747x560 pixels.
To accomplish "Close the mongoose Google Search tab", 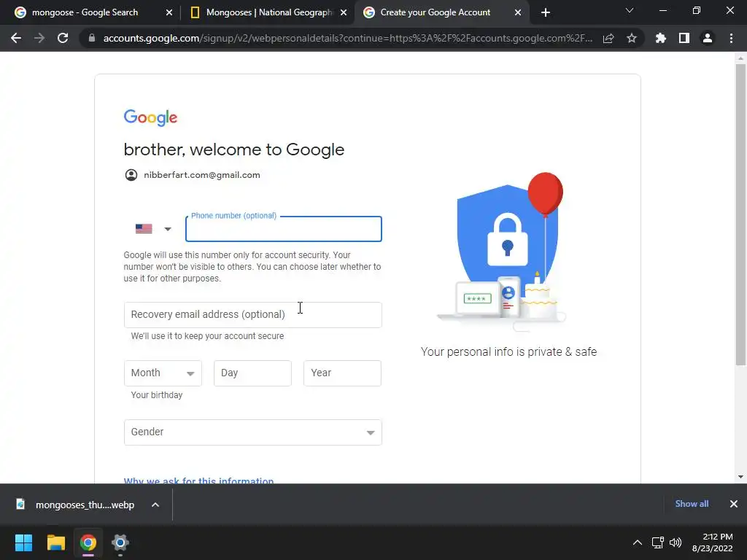I will click(x=169, y=12).
